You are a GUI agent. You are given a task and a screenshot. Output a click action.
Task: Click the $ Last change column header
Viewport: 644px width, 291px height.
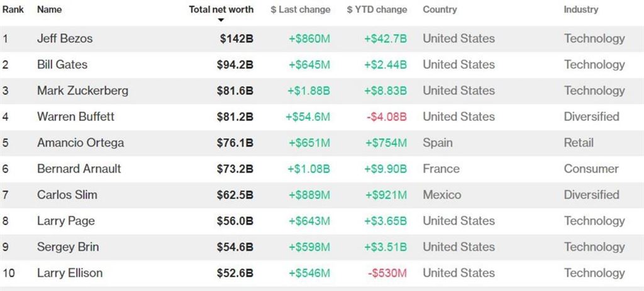click(x=300, y=9)
